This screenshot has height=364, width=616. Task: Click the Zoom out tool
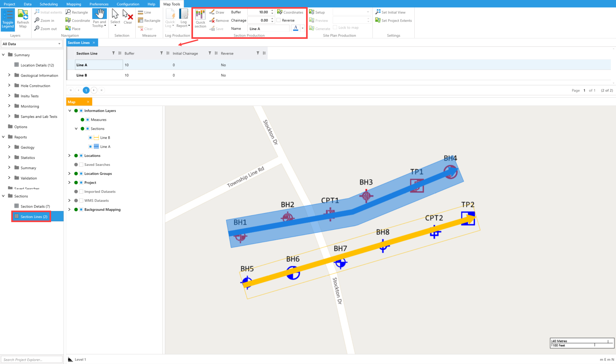pyautogui.click(x=46, y=29)
